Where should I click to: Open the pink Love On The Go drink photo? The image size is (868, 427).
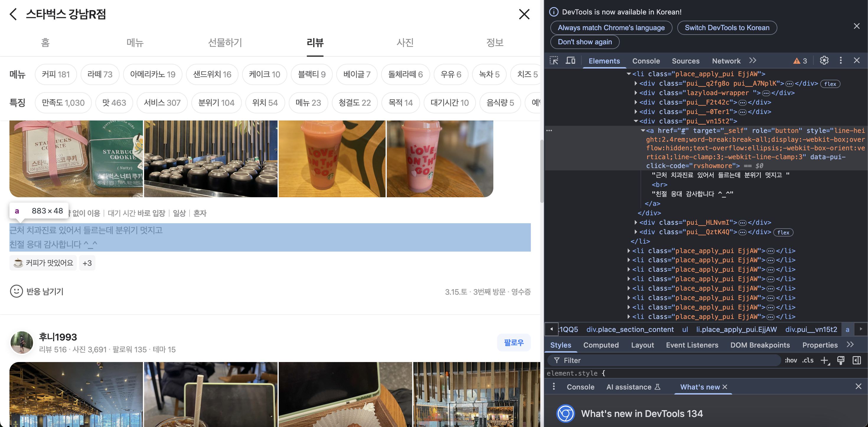(x=439, y=158)
